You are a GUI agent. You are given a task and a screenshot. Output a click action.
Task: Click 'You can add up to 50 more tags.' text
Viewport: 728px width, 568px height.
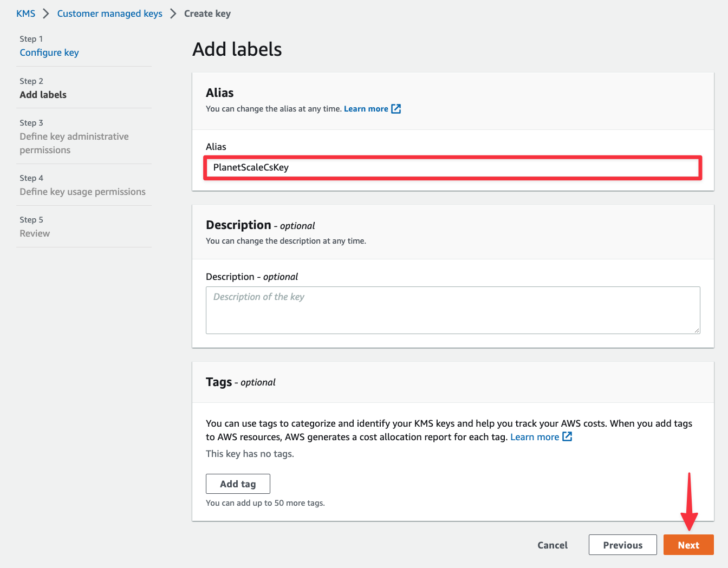(265, 503)
